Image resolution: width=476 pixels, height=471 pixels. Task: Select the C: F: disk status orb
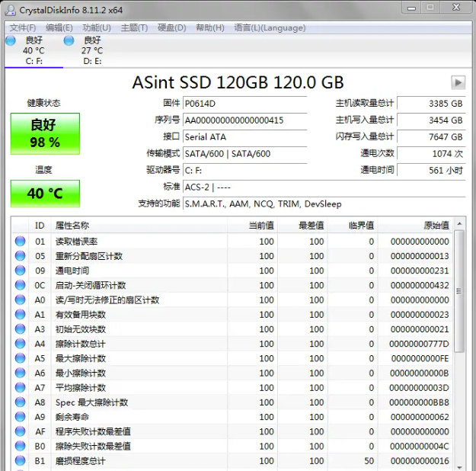(x=10, y=40)
